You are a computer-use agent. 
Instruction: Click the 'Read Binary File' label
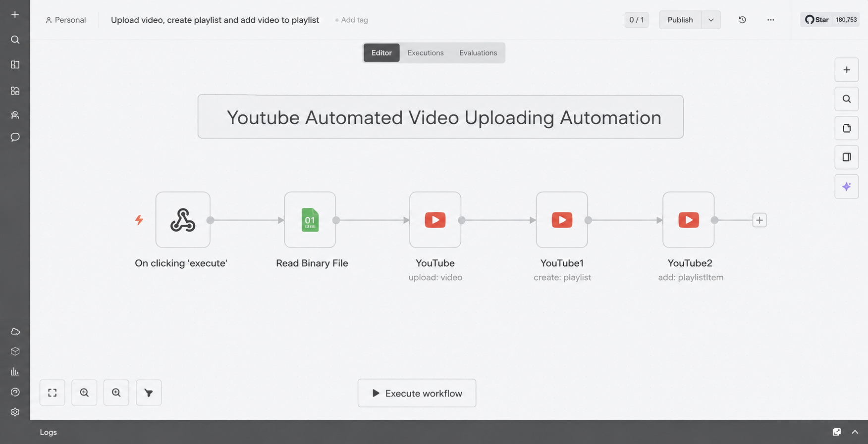pyautogui.click(x=312, y=263)
